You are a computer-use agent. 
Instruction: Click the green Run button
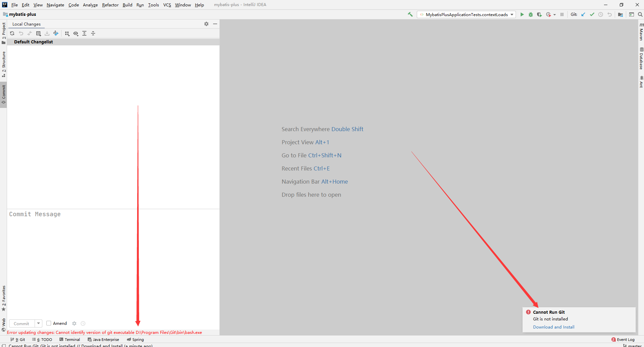click(522, 14)
